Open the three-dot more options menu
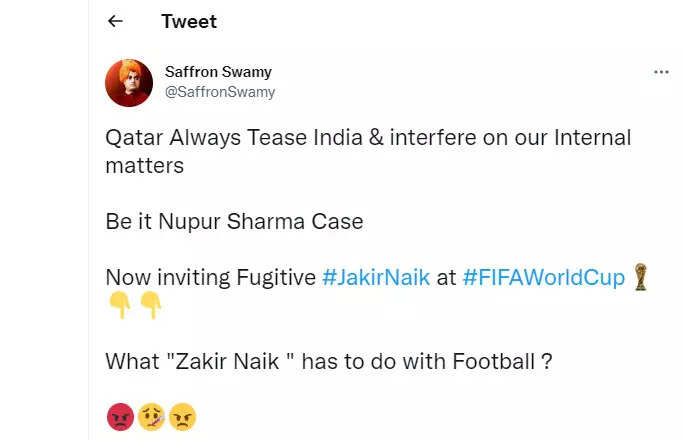The height and width of the screenshot is (440, 683). (x=661, y=73)
